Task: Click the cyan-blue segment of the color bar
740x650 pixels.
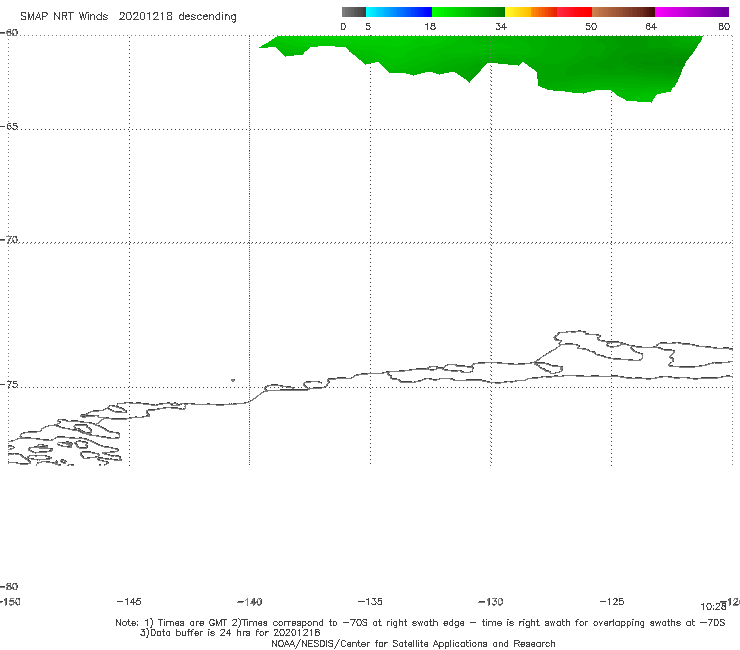Action: [399, 12]
